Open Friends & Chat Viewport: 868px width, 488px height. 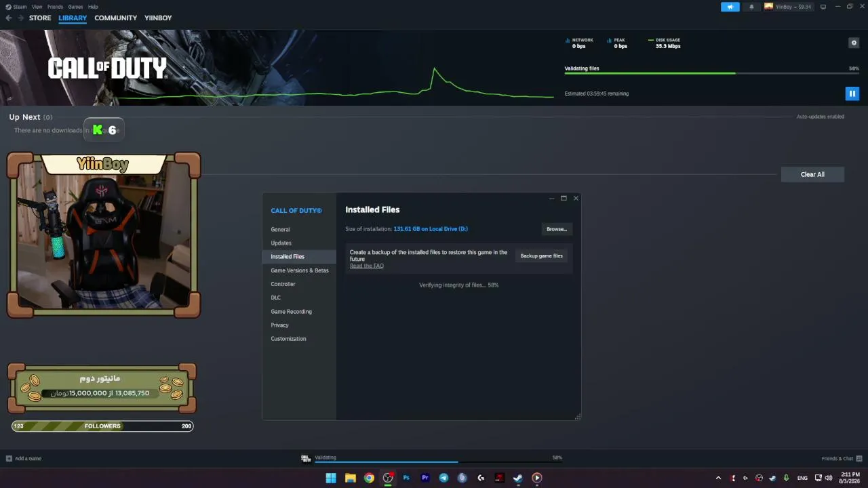coord(842,458)
